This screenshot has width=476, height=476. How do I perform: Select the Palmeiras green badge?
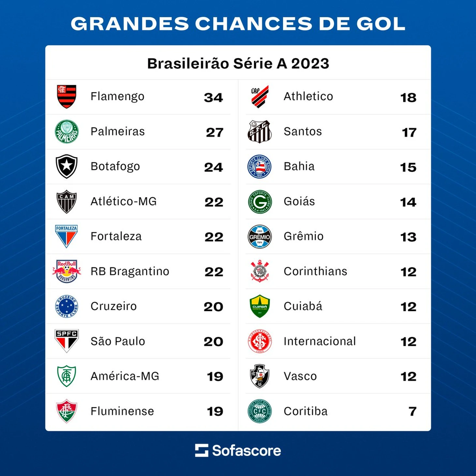pyautogui.click(x=67, y=132)
